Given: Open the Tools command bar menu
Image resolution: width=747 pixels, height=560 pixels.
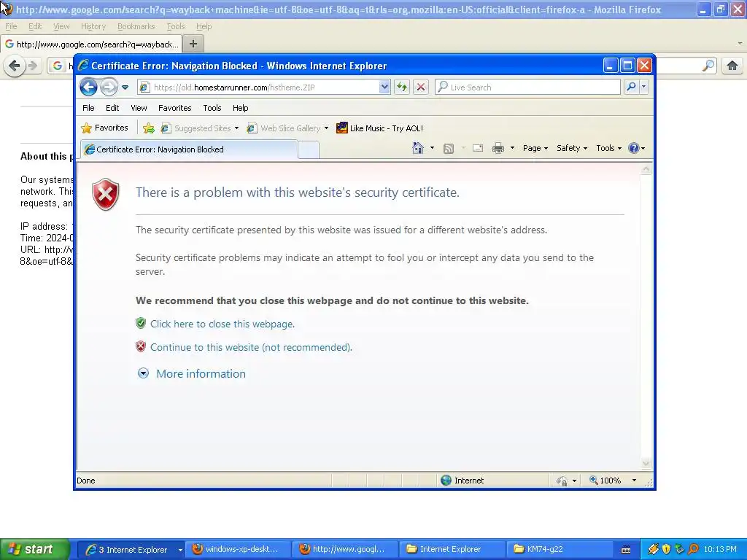Looking at the screenshot, I should coord(609,148).
